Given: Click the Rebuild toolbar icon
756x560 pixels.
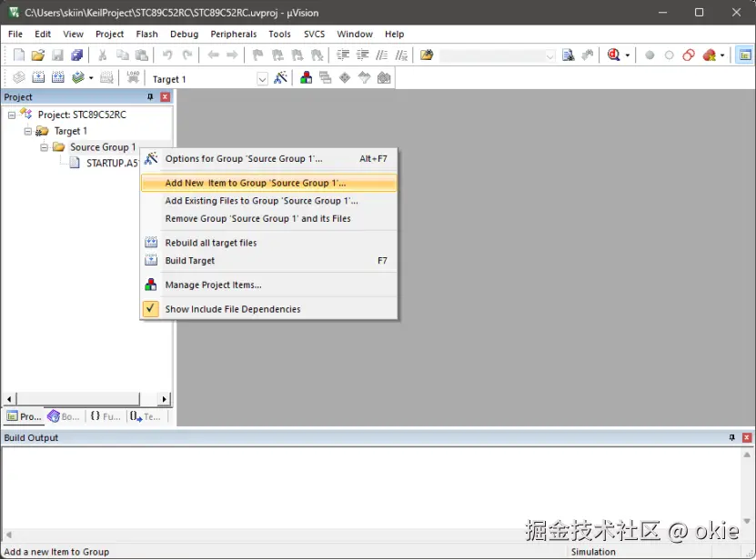Looking at the screenshot, I should (x=58, y=77).
